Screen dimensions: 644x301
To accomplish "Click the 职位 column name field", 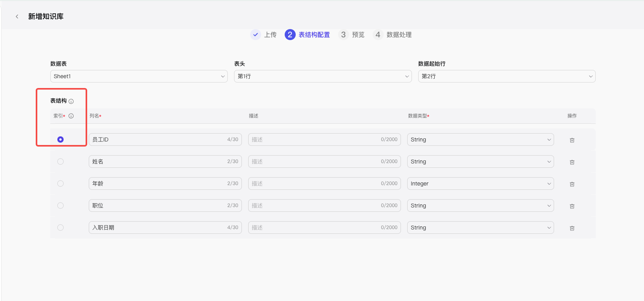I will click(165, 206).
